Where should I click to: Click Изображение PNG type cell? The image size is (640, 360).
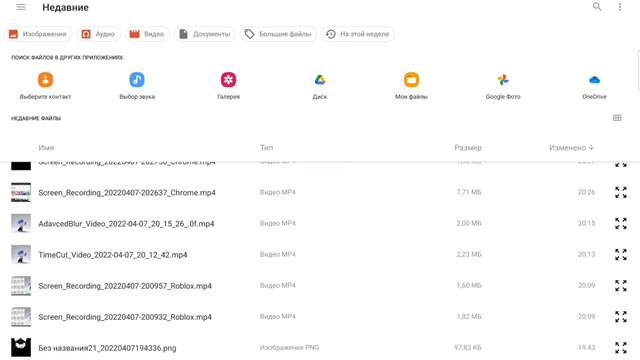tap(289, 347)
